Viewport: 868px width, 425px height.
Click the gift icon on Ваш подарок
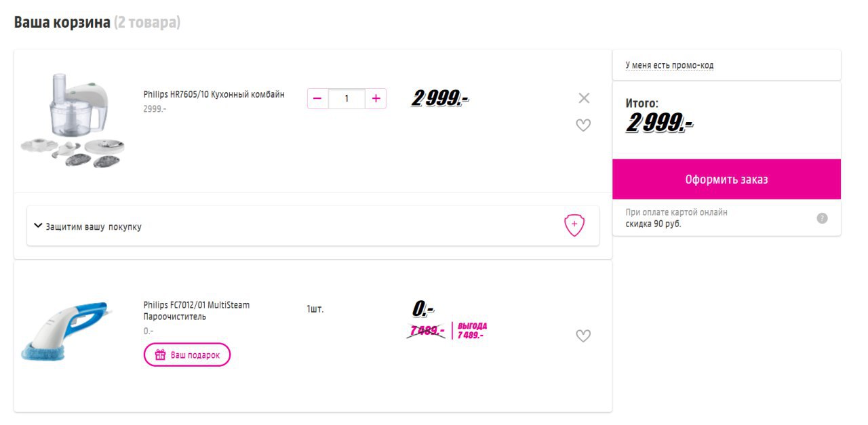click(x=160, y=355)
